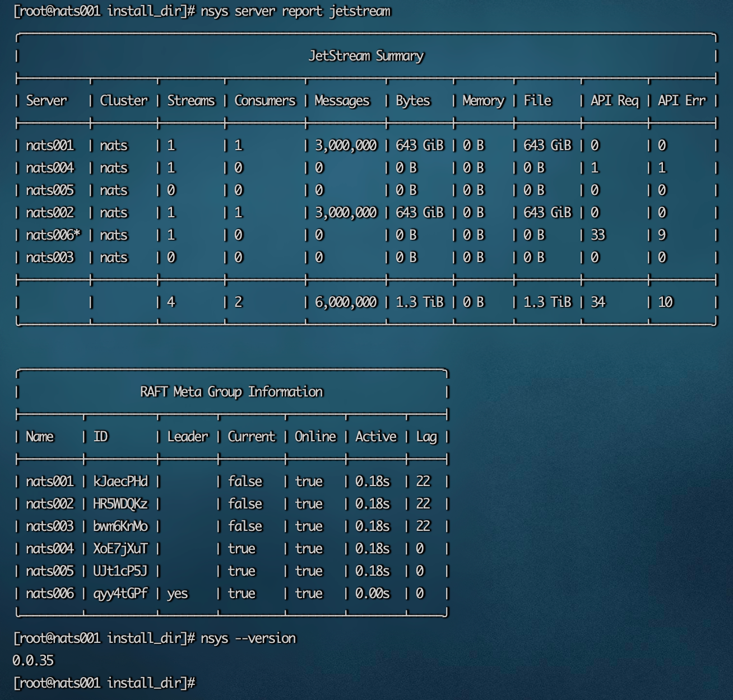Select the JetStream Summary table title
Screen dimensions: 733x700
click(x=366, y=56)
